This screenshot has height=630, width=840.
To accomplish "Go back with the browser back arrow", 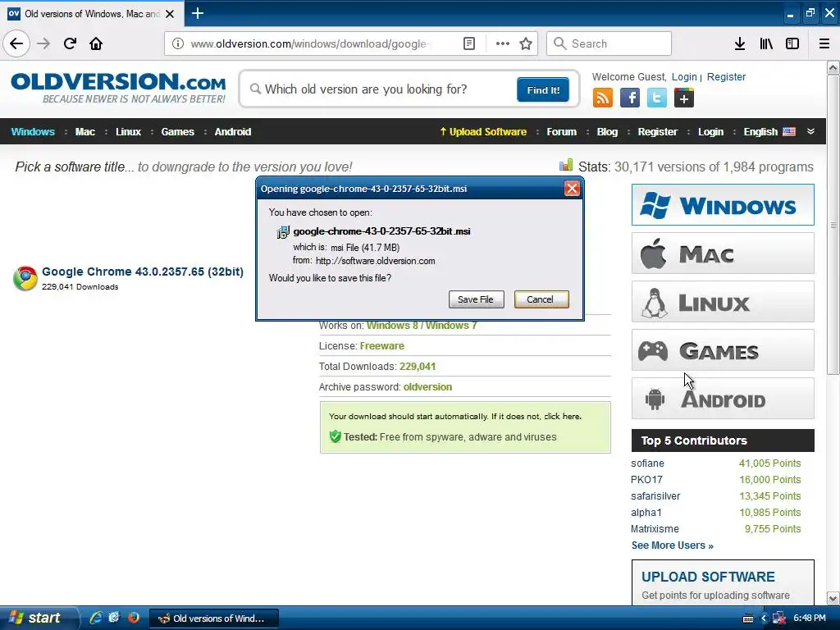I will point(16,43).
